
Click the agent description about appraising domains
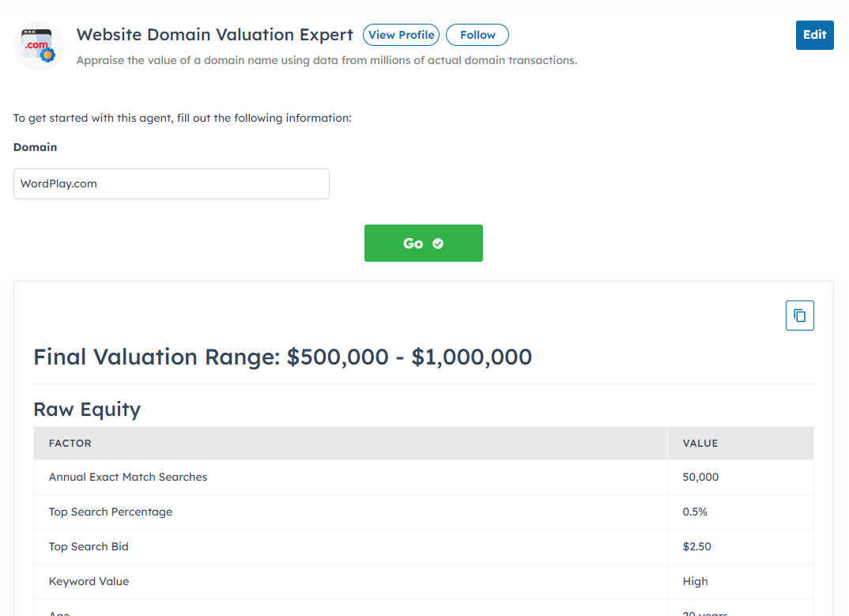[326, 60]
